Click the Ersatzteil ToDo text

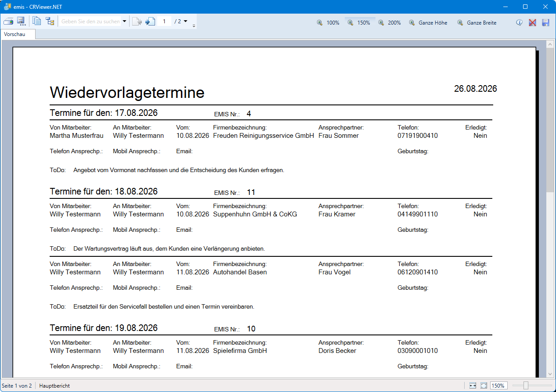[x=164, y=306]
